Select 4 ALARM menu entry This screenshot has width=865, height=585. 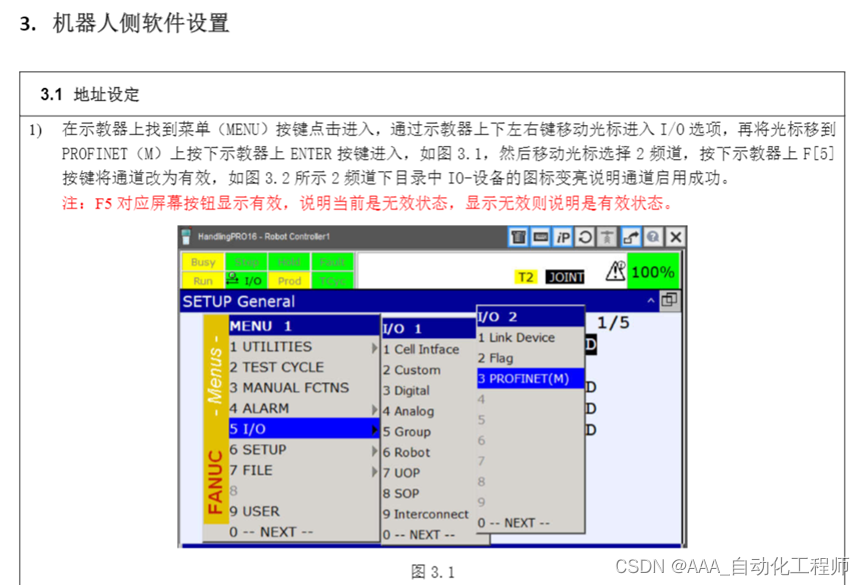(304, 408)
